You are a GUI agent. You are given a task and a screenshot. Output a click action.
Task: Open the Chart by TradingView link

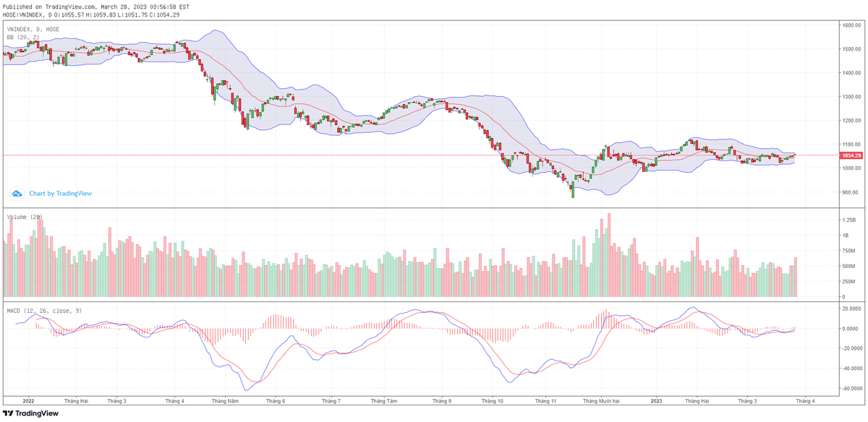tap(60, 194)
